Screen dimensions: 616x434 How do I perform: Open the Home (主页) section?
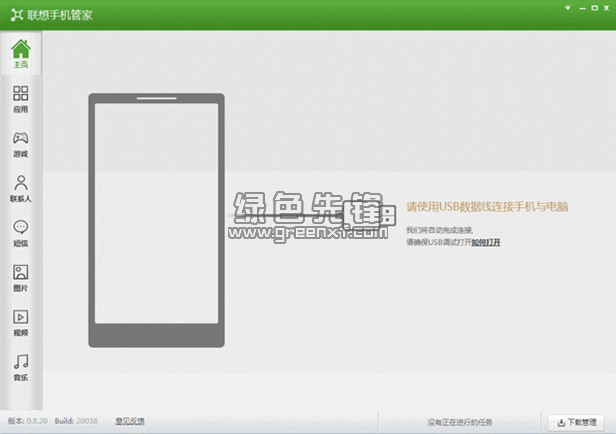coord(21,54)
